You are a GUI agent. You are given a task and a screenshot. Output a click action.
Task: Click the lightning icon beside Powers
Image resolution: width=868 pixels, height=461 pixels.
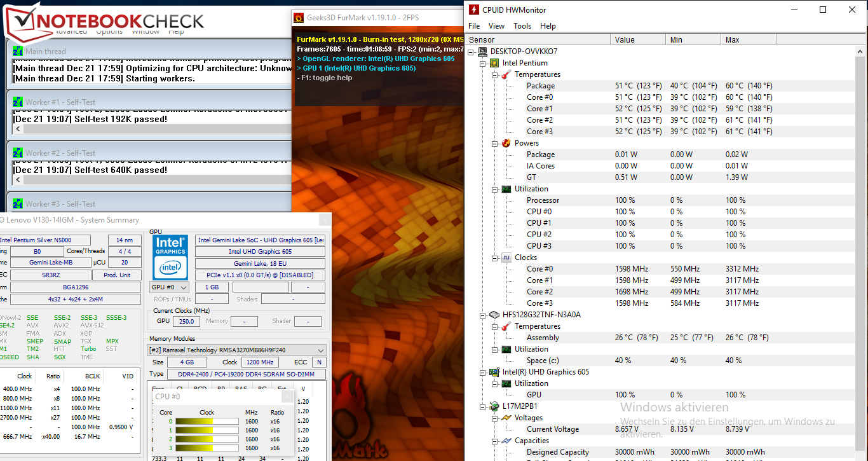pos(506,143)
